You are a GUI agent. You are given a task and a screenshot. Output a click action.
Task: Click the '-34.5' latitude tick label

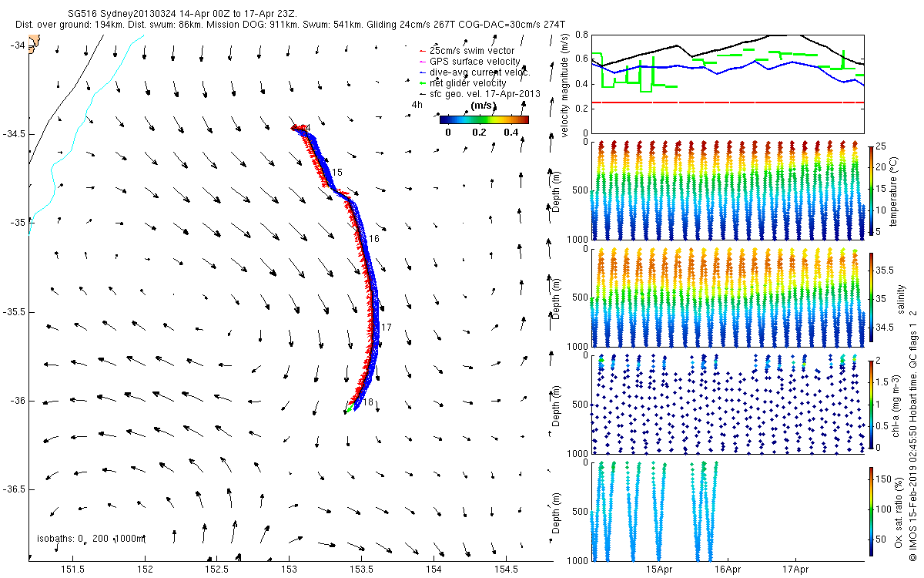tap(13, 134)
